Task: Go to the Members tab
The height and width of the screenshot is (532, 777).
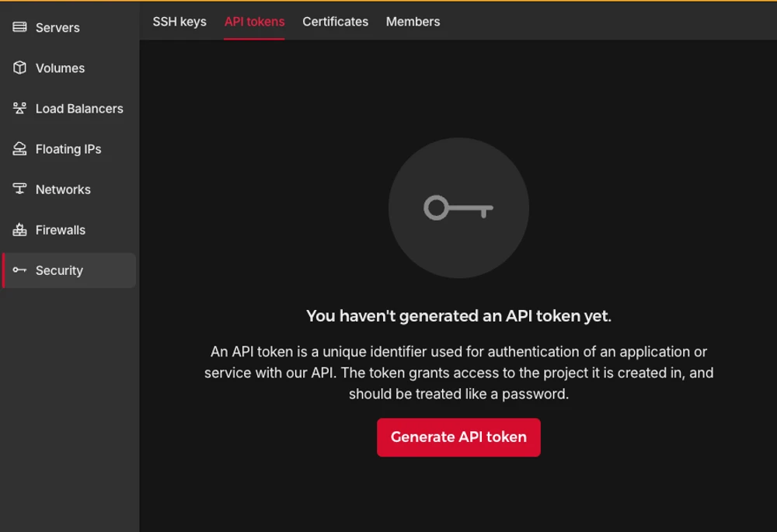Action: click(413, 22)
